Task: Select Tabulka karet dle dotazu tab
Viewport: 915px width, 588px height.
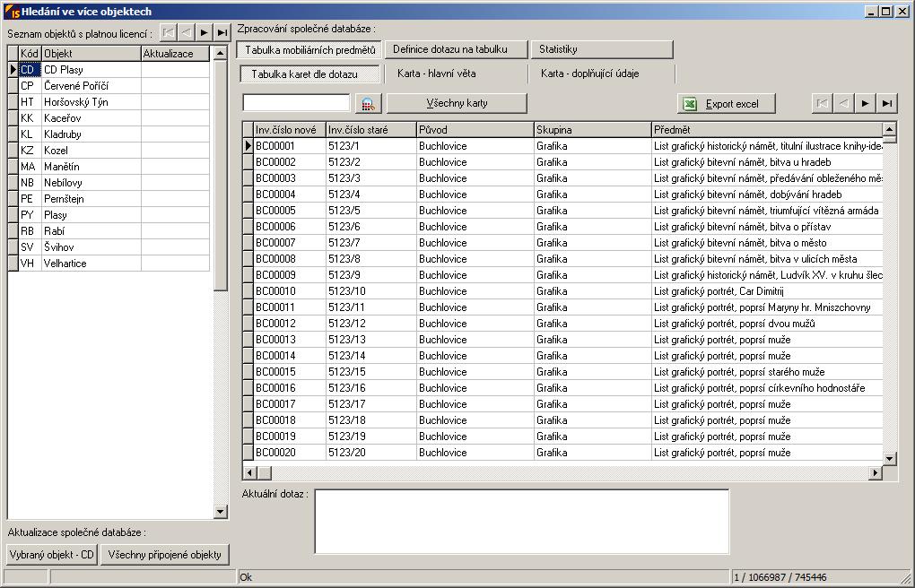Action: 309,74
